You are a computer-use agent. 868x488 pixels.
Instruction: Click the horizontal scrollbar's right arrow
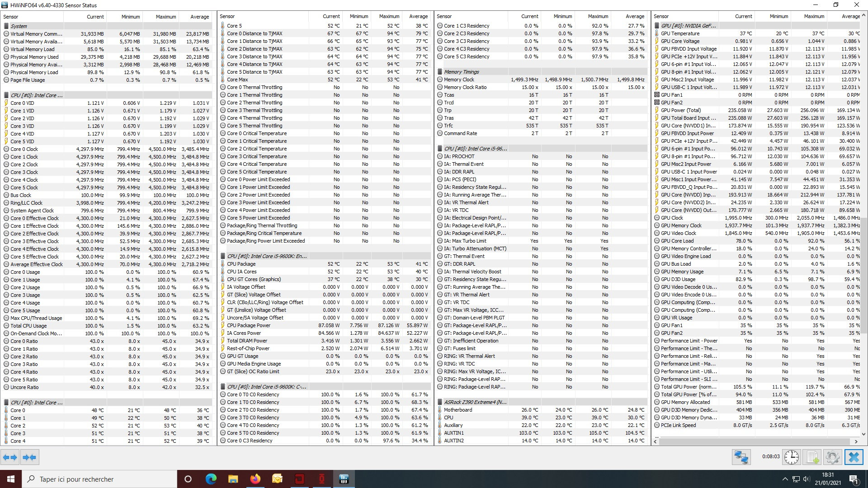[x=856, y=441]
